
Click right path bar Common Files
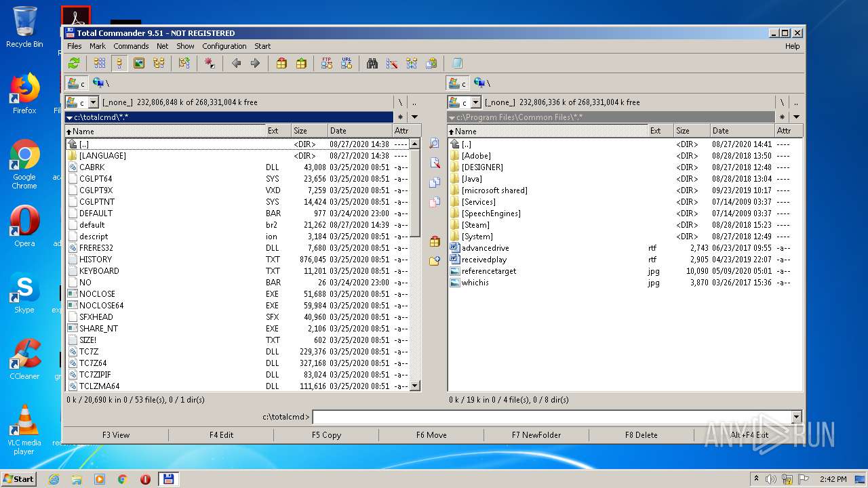pos(611,117)
